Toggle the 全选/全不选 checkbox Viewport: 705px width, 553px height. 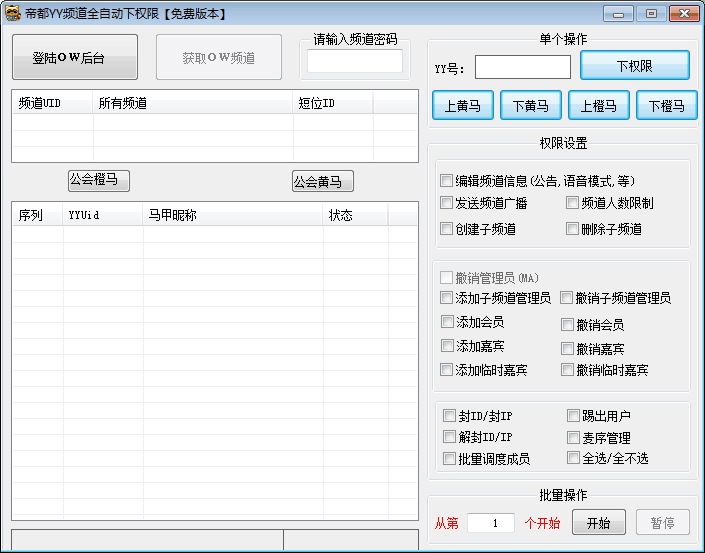(x=573, y=458)
